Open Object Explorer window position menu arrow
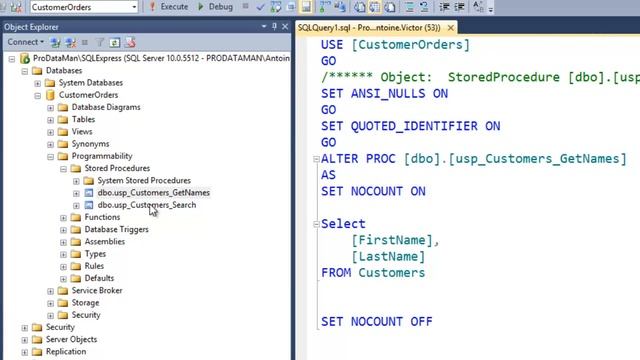The width and height of the screenshot is (640, 360). coord(264,27)
